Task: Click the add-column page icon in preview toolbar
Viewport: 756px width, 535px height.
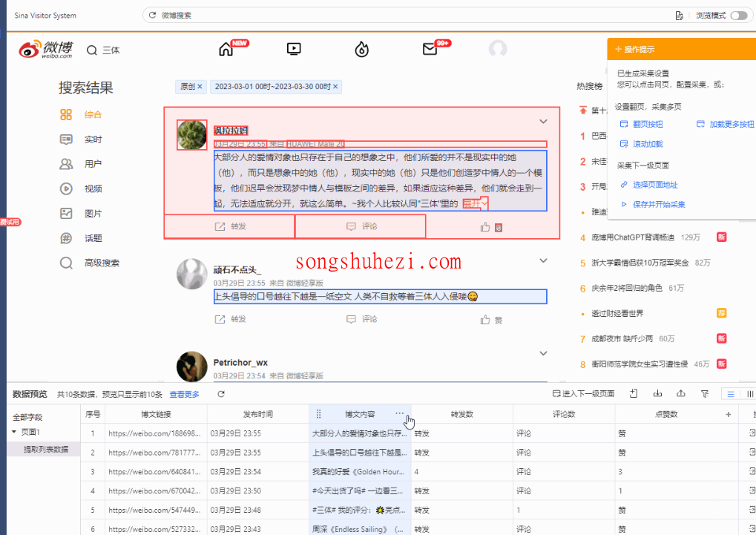Action: [x=634, y=394]
